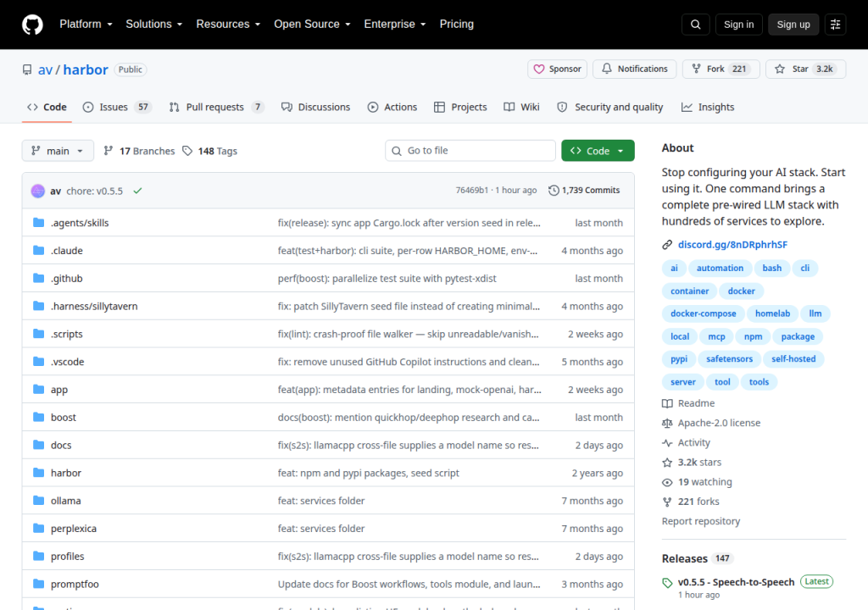This screenshot has height=610, width=868.
Task: Click the repository icon beside av/harbor
Action: [27, 69]
